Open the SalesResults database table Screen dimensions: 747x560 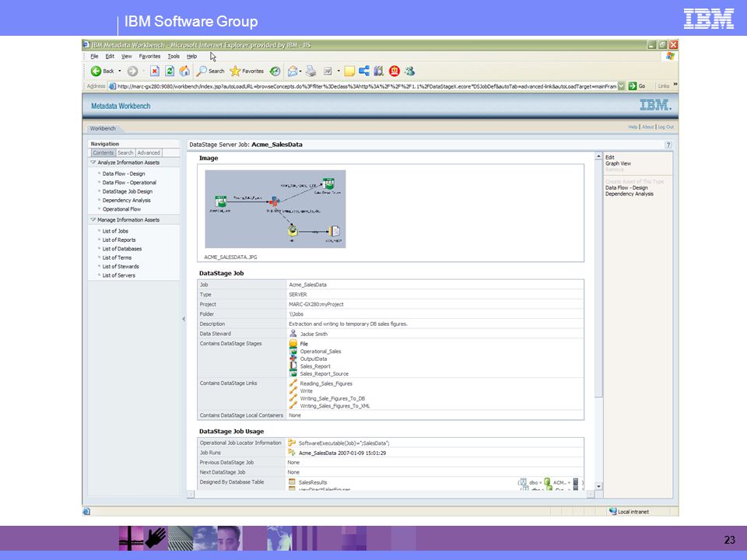point(313,482)
